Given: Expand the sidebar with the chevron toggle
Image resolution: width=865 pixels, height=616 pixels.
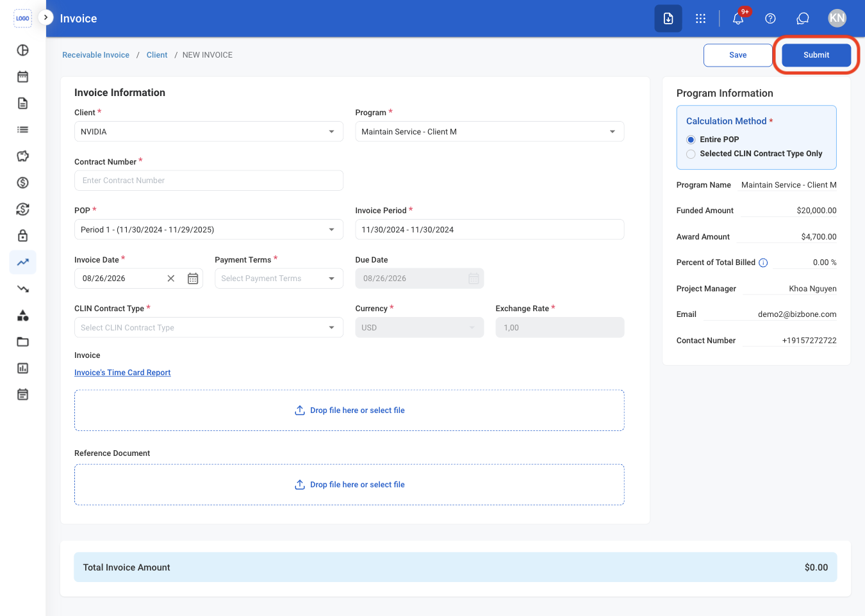Looking at the screenshot, I should [45, 17].
